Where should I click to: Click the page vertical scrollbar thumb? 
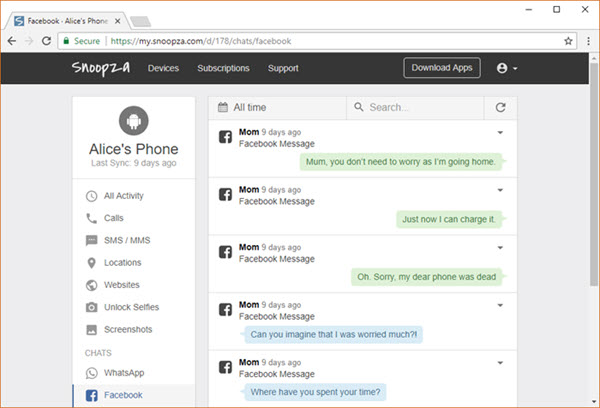593,175
